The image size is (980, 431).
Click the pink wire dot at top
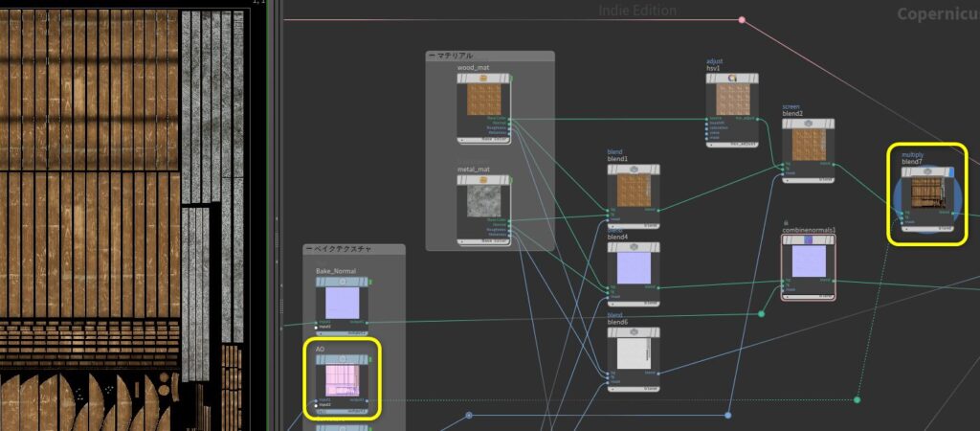742,19
